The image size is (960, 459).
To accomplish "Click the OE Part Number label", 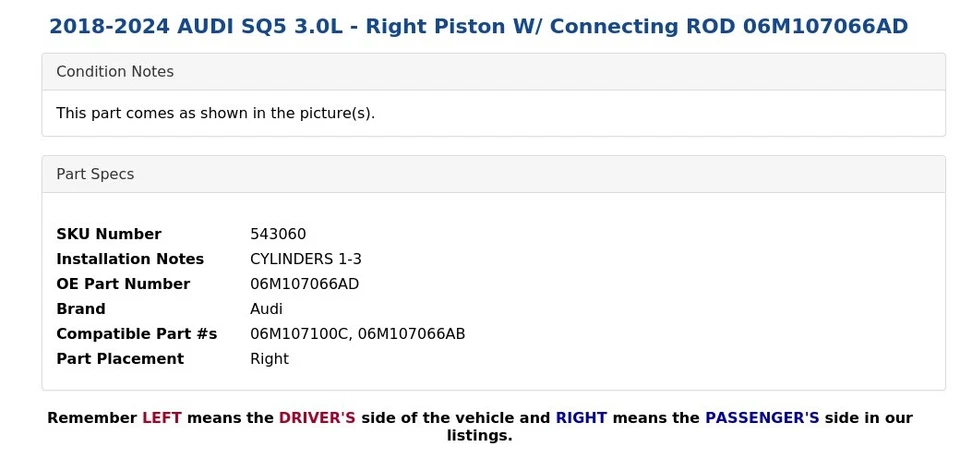I will point(123,284).
